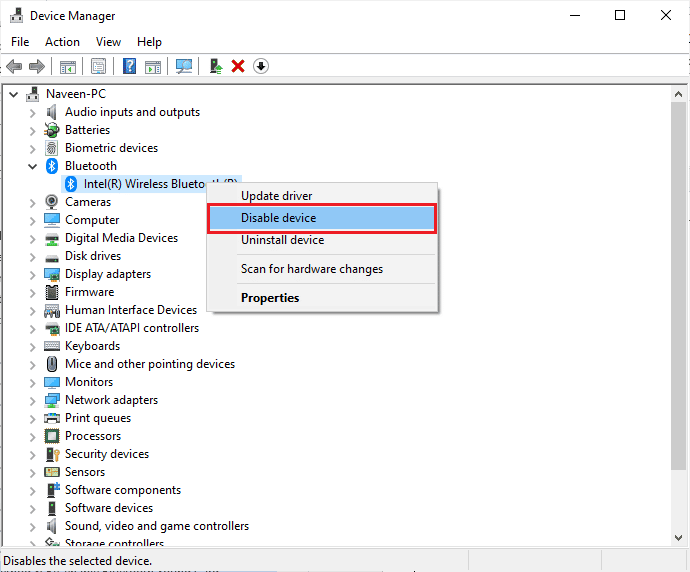Select Scan for hardware changes menu entry
690x572 pixels.
(x=323, y=269)
